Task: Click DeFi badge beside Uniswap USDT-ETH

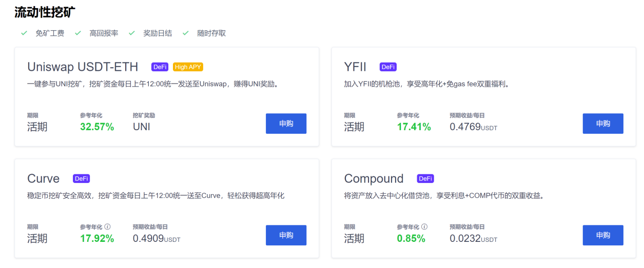Action: [x=160, y=67]
